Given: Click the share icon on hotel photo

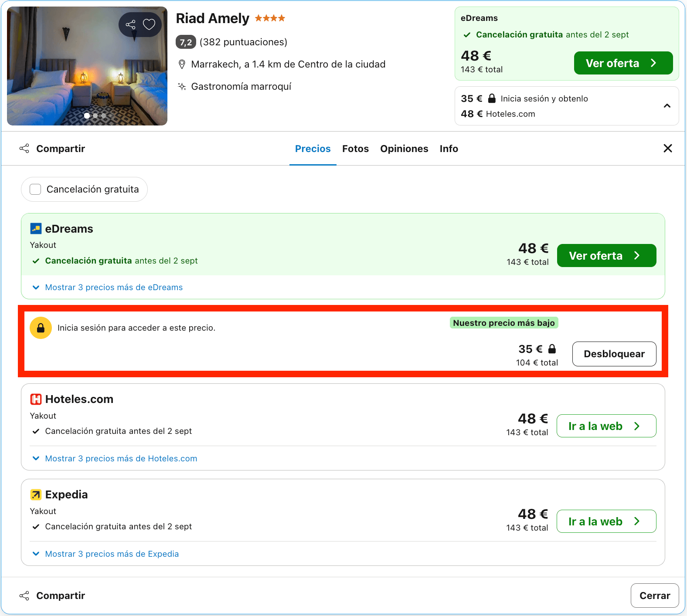Looking at the screenshot, I should point(130,24).
